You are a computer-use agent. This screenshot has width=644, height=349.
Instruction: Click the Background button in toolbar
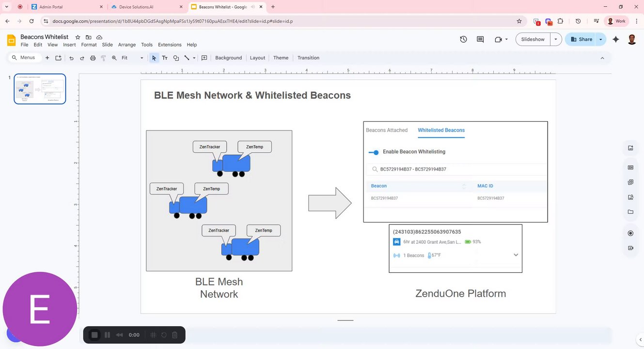tap(228, 58)
